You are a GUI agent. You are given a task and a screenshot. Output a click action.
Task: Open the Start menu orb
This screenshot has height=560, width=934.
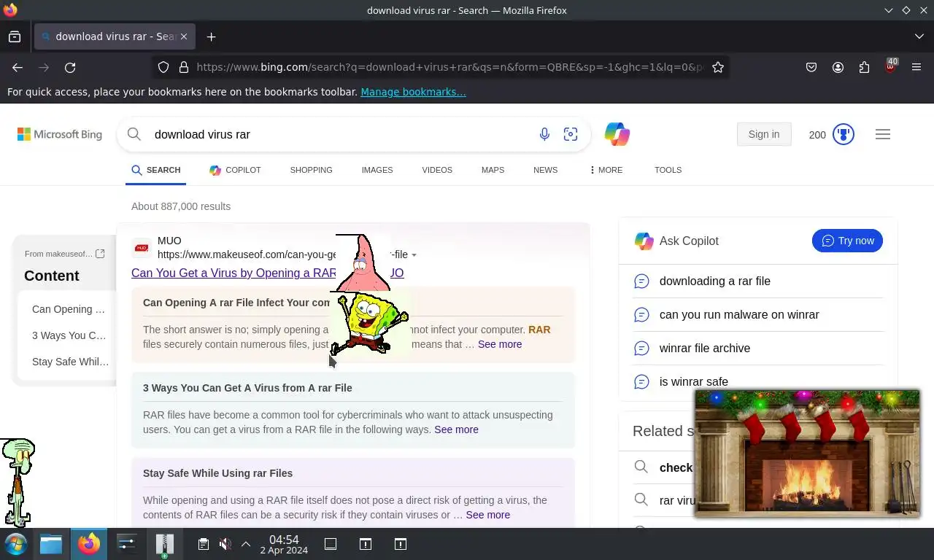15,544
